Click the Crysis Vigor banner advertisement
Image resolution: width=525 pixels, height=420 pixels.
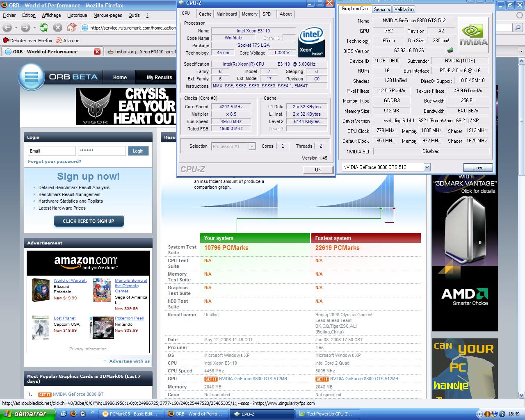point(126,106)
